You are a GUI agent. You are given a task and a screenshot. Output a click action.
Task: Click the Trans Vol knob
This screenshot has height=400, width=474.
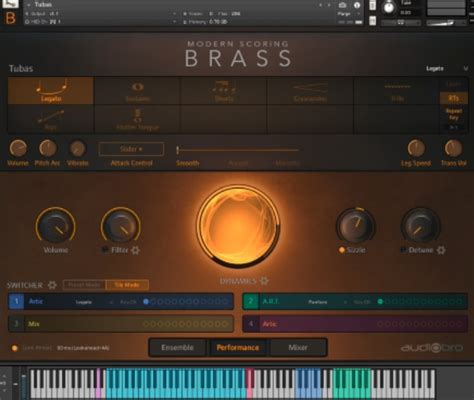453,148
